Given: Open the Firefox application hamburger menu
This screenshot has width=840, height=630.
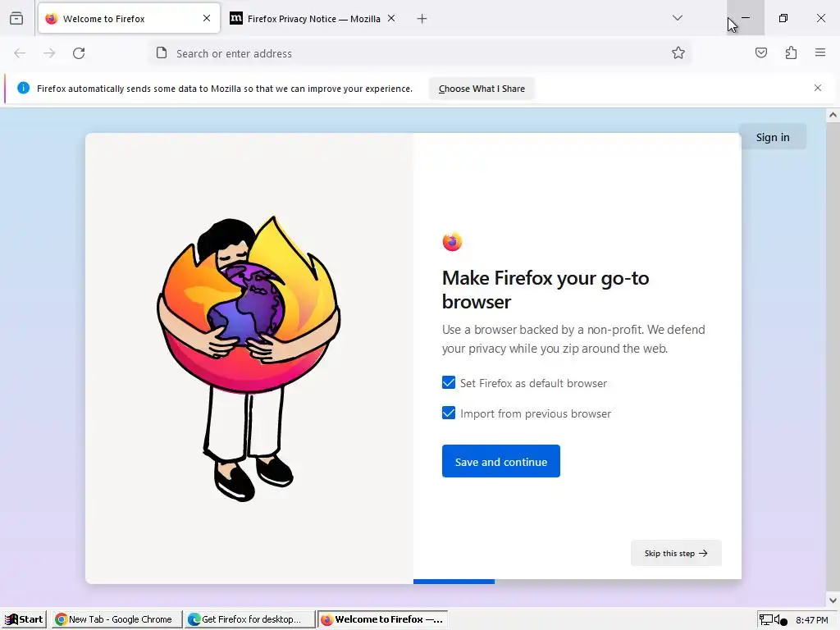Looking at the screenshot, I should coord(820,53).
